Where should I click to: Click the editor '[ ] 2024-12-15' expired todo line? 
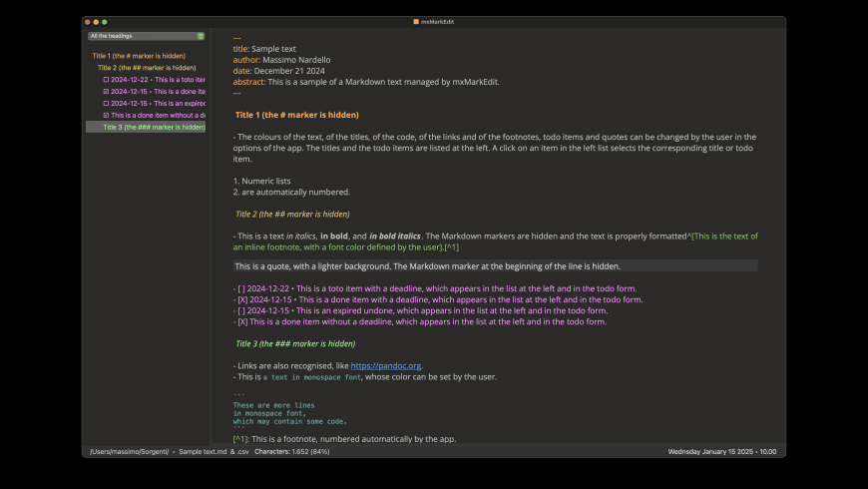click(x=420, y=310)
